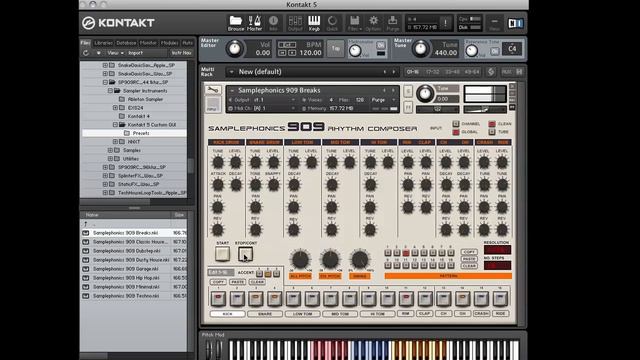Viewport: 640px width, 360px height.
Task: Open the browser View dropdown
Action: [115, 53]
